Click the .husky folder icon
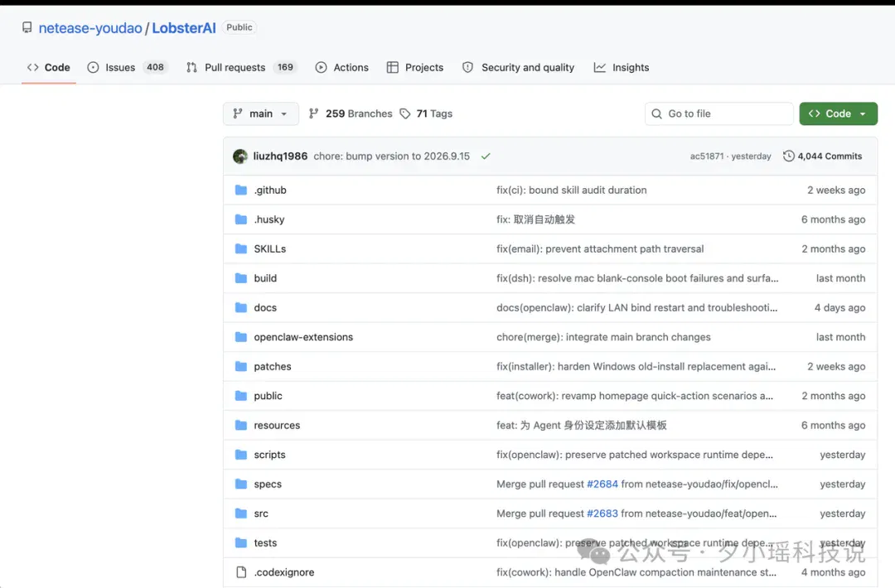 241,219
